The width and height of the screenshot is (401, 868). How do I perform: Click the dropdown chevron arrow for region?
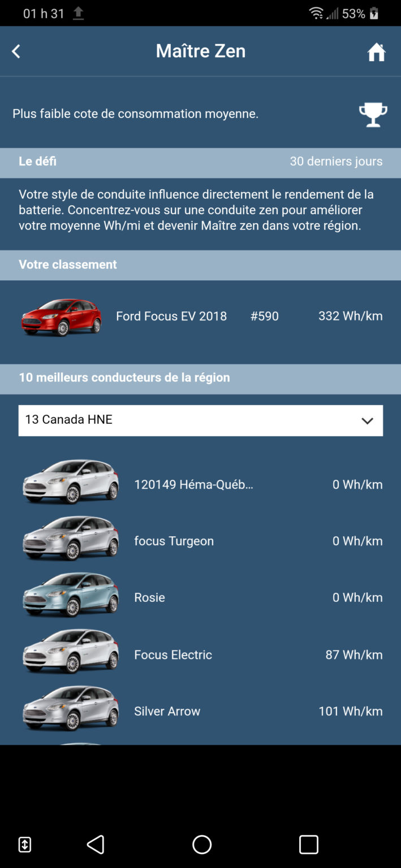367,421
